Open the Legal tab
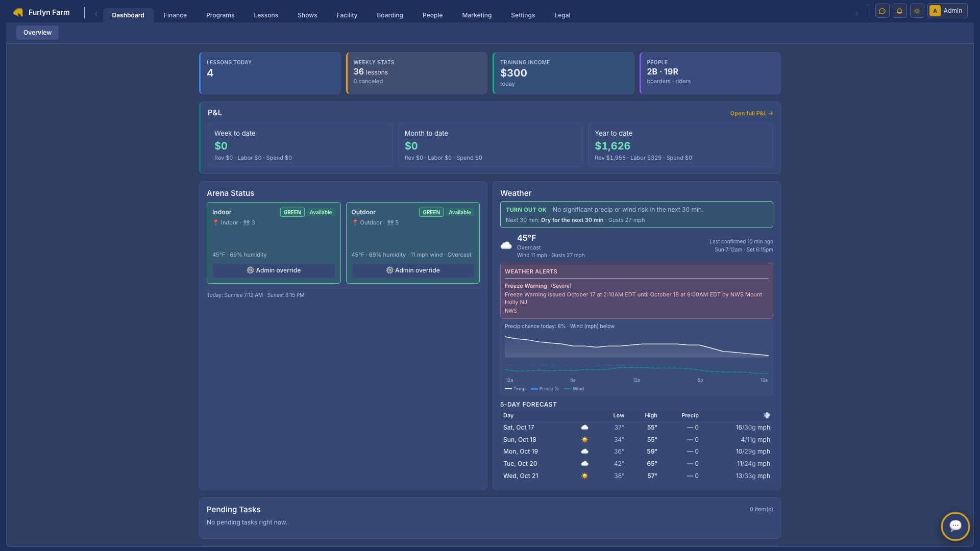Viewport: 980px width, 551px height. pos(562,15)
